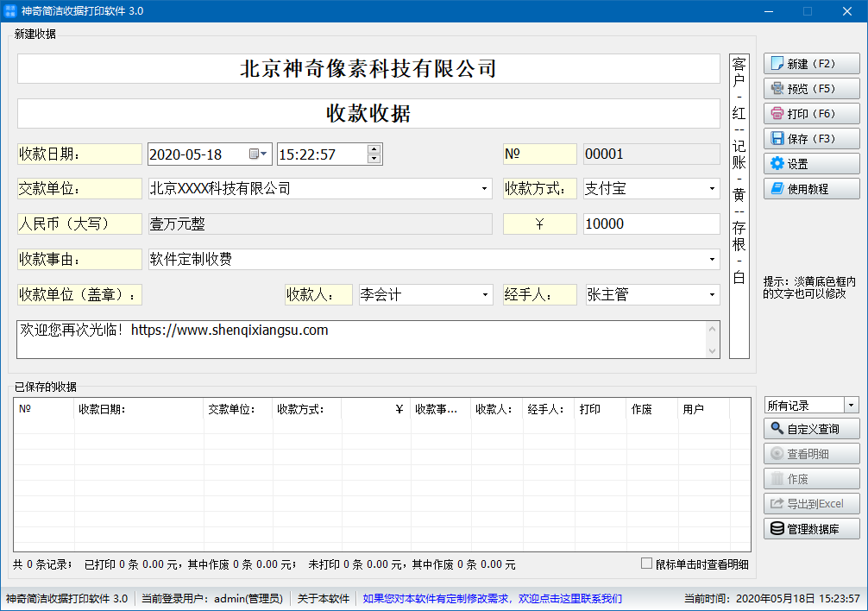Screen dimensions: 868x611
Task: Start a 自定义查询 custom search
Action: click(x=811, y=428)
